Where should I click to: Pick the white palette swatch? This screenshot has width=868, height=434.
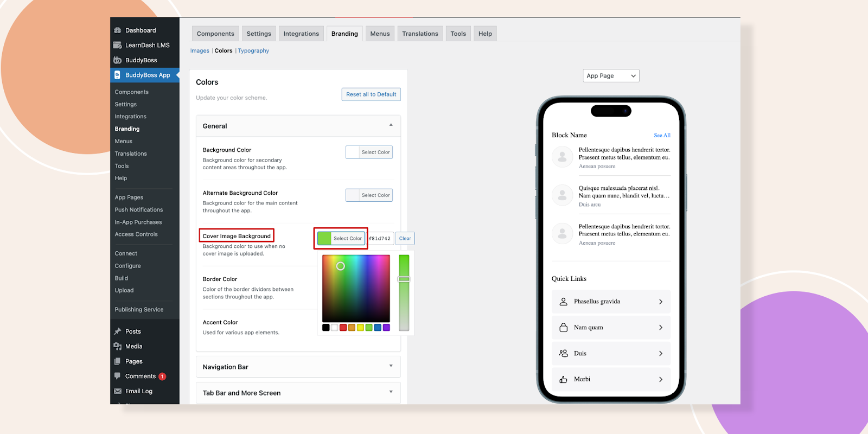click(335, 328)
